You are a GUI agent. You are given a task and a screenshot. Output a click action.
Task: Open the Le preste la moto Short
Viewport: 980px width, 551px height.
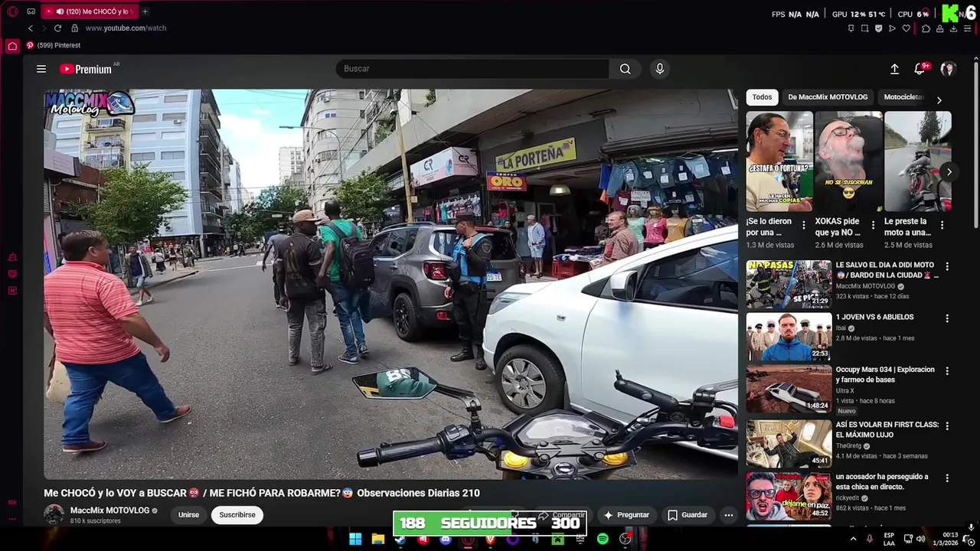coord(917,161)
